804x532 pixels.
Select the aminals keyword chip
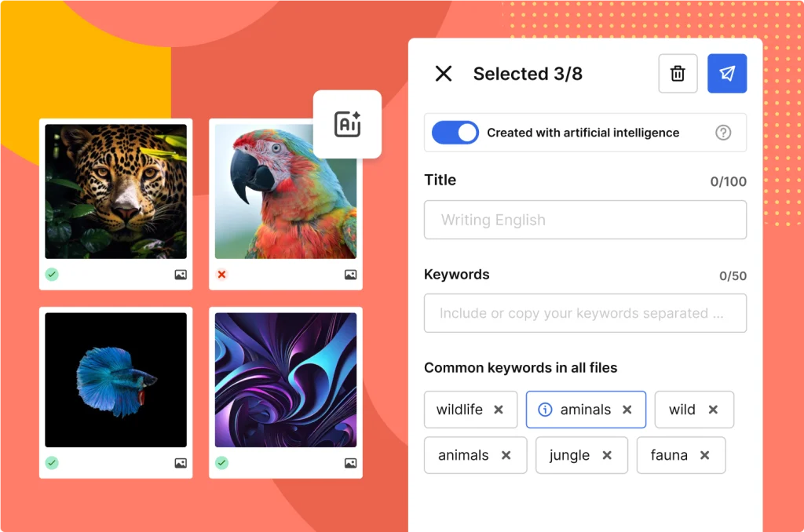pyautogui.click(x=586, y=410)
